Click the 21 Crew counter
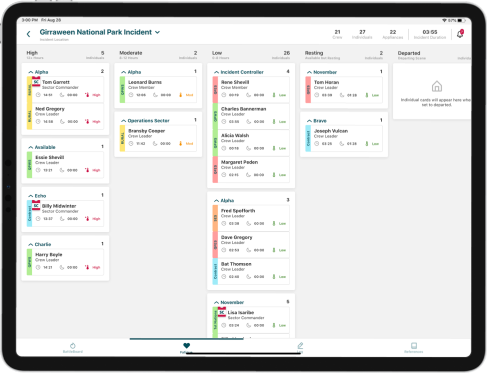Viewport: 487px width, 374px height. [337, 34]
